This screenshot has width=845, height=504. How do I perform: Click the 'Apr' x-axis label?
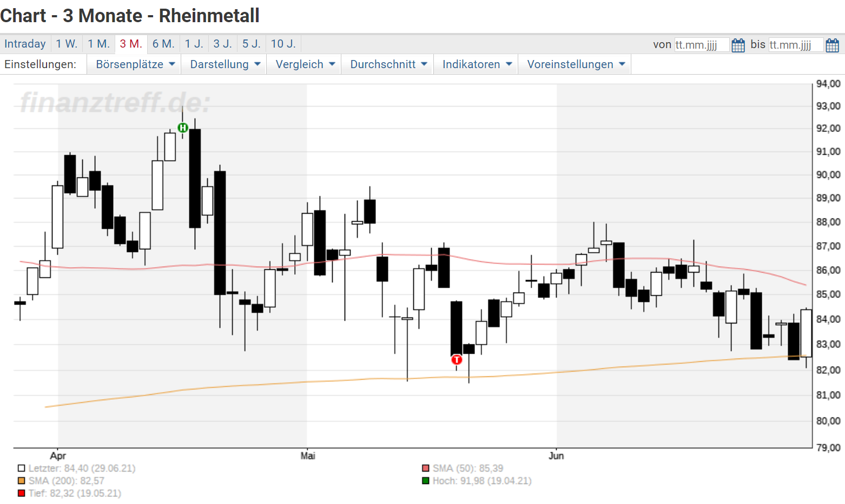[x=58, y=456]
